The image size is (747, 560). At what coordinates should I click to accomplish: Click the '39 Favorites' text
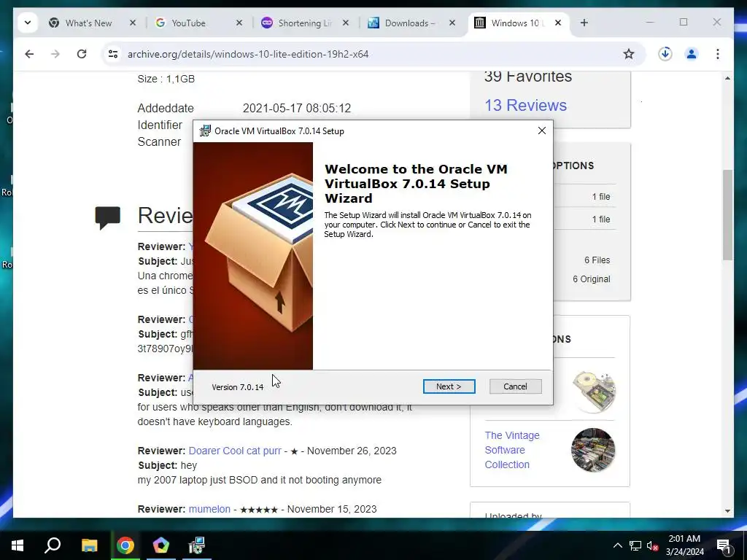coord(528,77)
